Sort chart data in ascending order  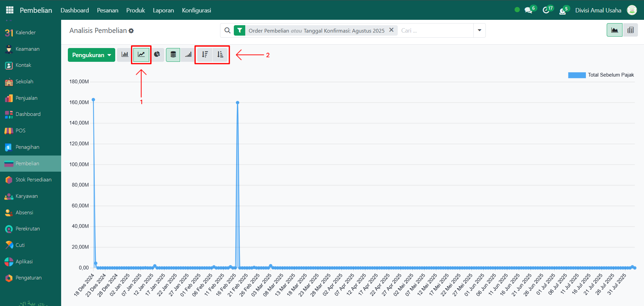[x=220, y=55]
